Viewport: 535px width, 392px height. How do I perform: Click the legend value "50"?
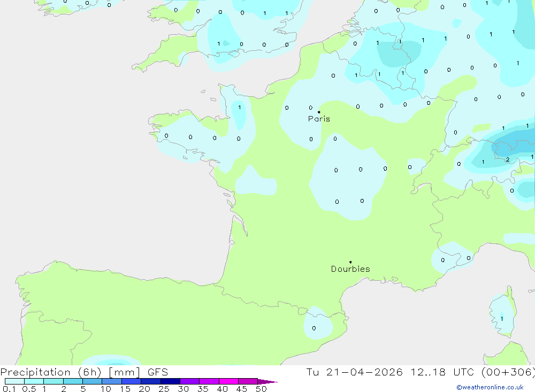click(261, 389)
